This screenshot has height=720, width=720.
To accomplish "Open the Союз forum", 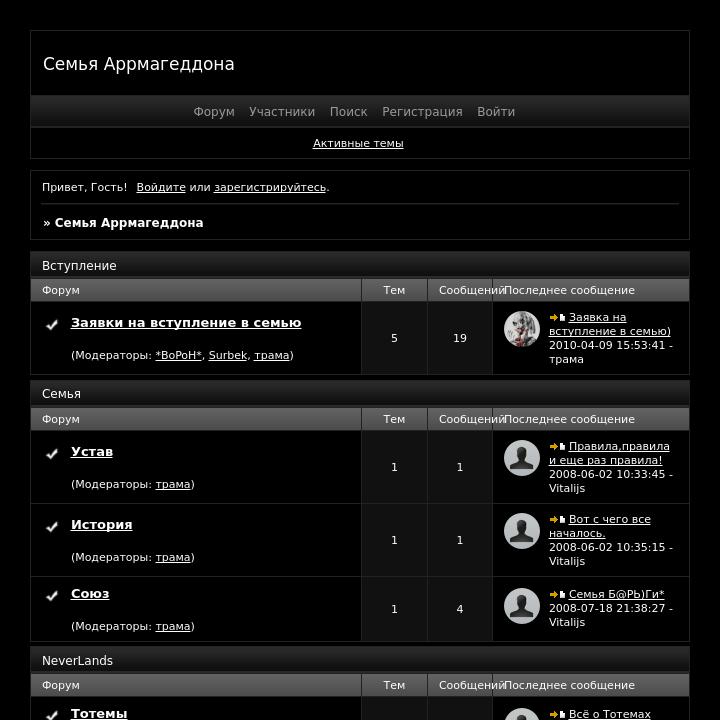I will tap(90, 594).
